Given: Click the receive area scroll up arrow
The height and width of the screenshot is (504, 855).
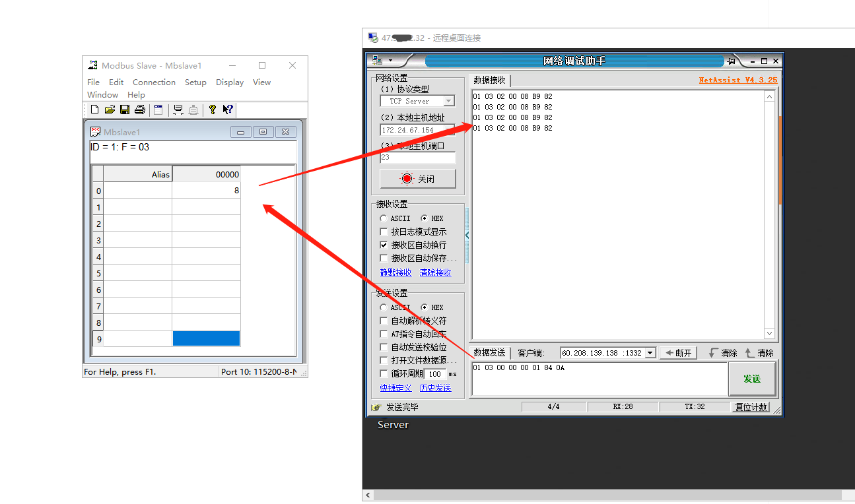Looking at the screenshot, I should coord(769,96).
